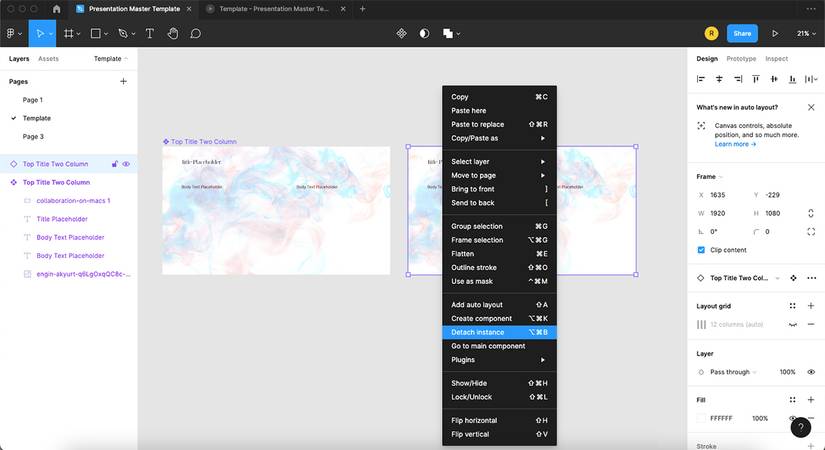825x450 pixels.
Task: Toggle layer visibility in Layer section
Action: (811, 372)
